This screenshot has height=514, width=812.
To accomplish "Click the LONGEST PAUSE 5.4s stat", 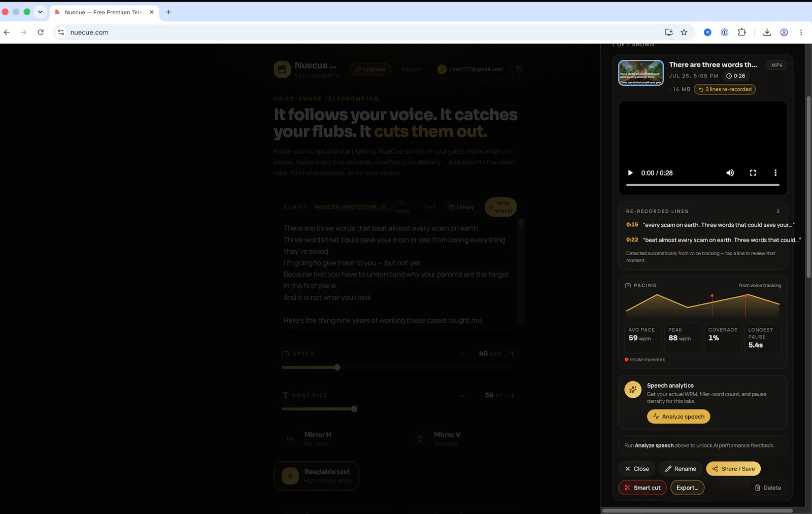I will tap(762, 337).
